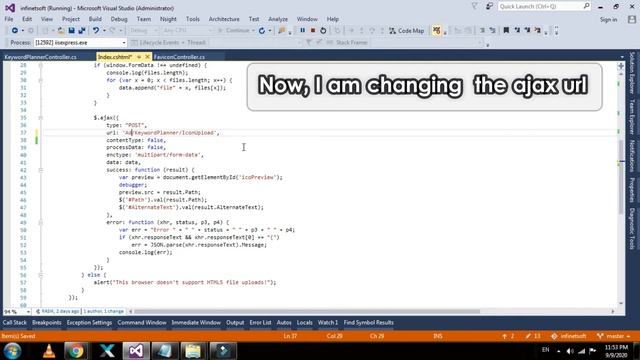Open Chrome from the taskbar
This screenshot has height=360, width=640.
pyautogui.click(x=76, y=351)
